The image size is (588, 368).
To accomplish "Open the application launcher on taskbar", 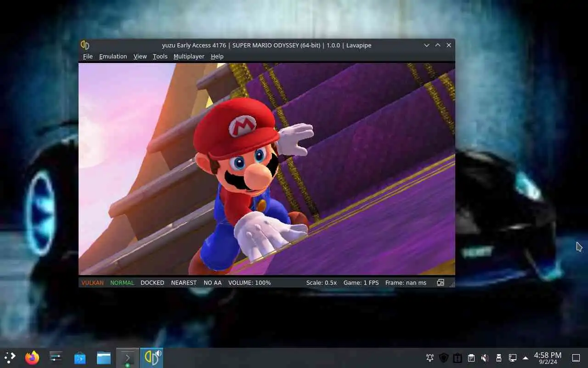I will [10, 357].
